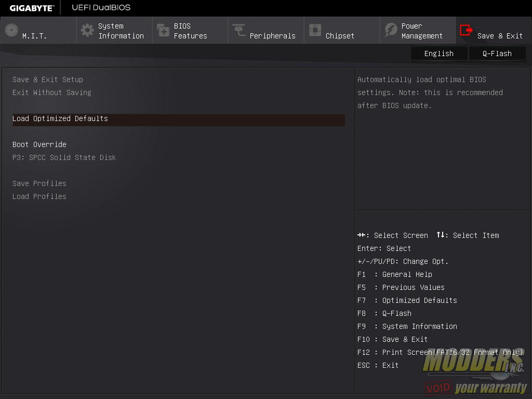
Task: Open the System Information tab label
Action: click(x=121, y=31)
